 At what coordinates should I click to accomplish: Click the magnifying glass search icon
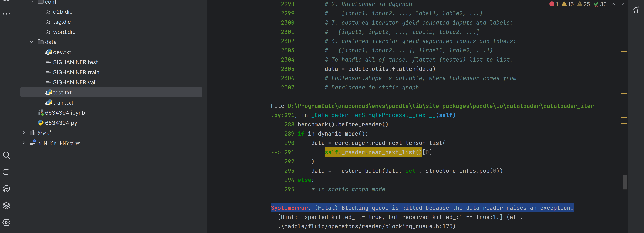tap(6, 155)
